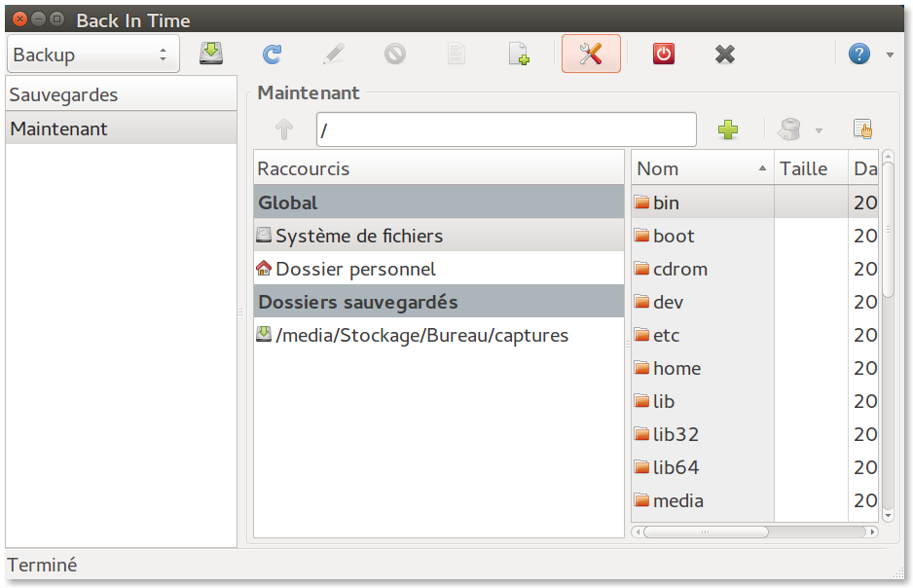The width and height of the screenshot is (913, 588).
Task: Refresh the snapshots list
Action: 272,55
